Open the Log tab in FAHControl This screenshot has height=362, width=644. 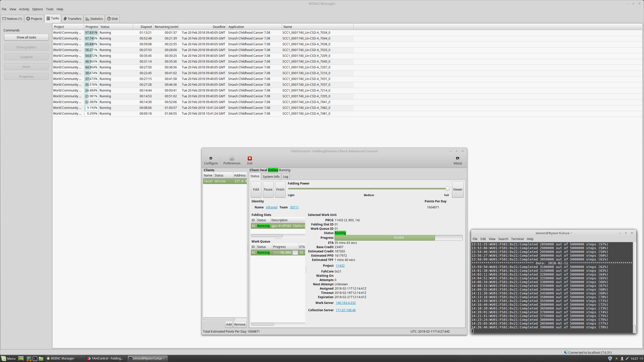285,176
